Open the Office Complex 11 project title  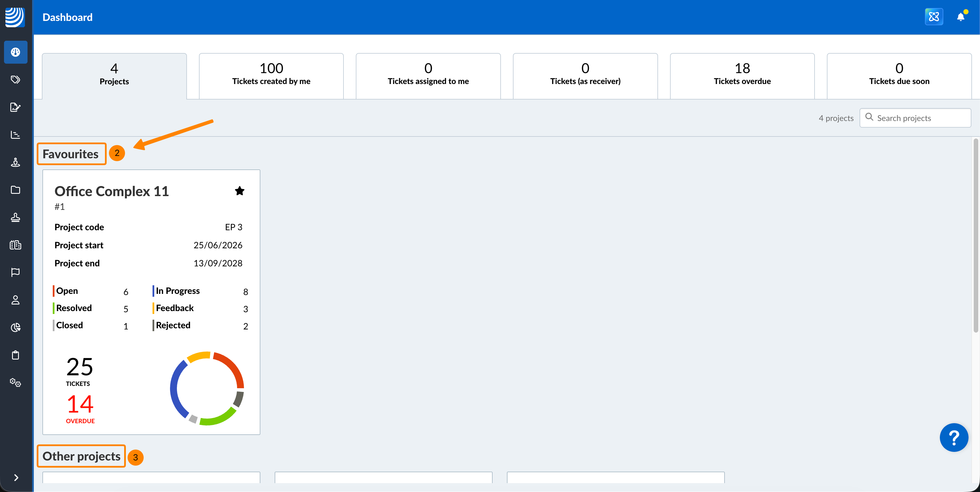[x=112, y=192]
